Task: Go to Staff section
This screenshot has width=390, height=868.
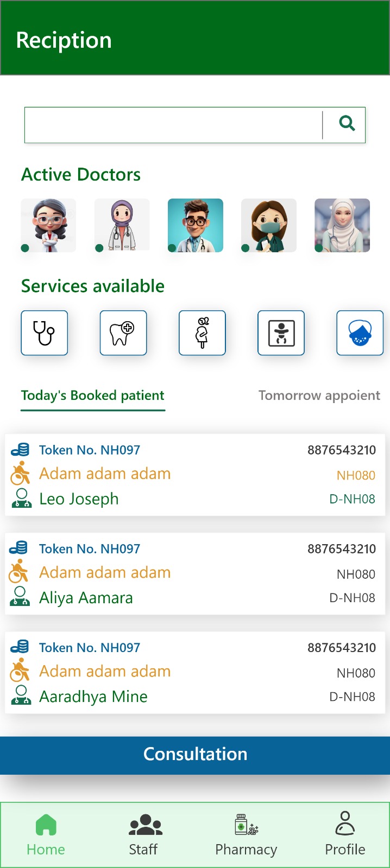Action: pos(144,835)
